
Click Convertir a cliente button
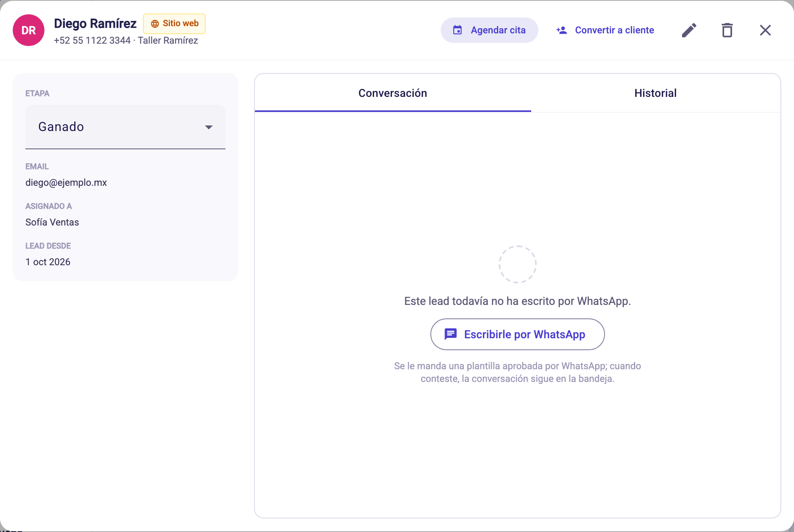[605, 30]
